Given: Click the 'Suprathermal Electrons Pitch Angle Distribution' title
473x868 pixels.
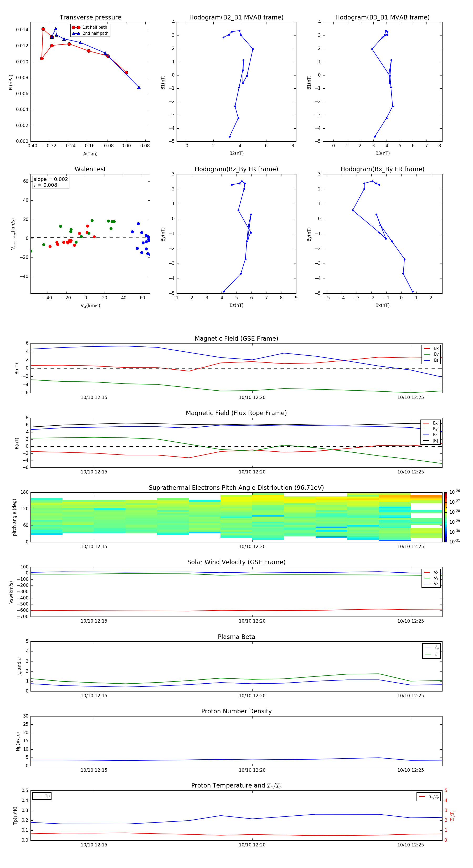Looking at the screenshot, I should coord(236,488).
